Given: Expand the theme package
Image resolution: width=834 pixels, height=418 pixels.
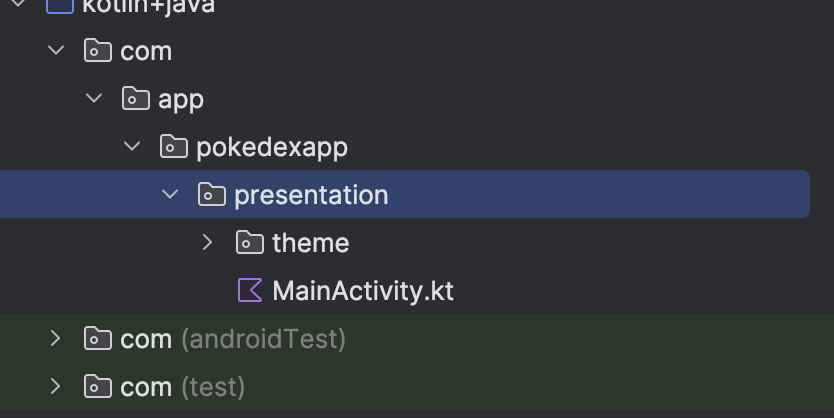Looking at the screenshot, I should click(x=208, y=243).
